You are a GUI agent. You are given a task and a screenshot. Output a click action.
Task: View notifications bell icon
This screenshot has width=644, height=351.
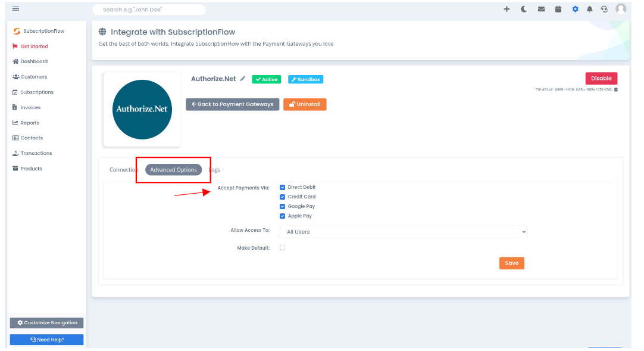[x=589, y=9]
